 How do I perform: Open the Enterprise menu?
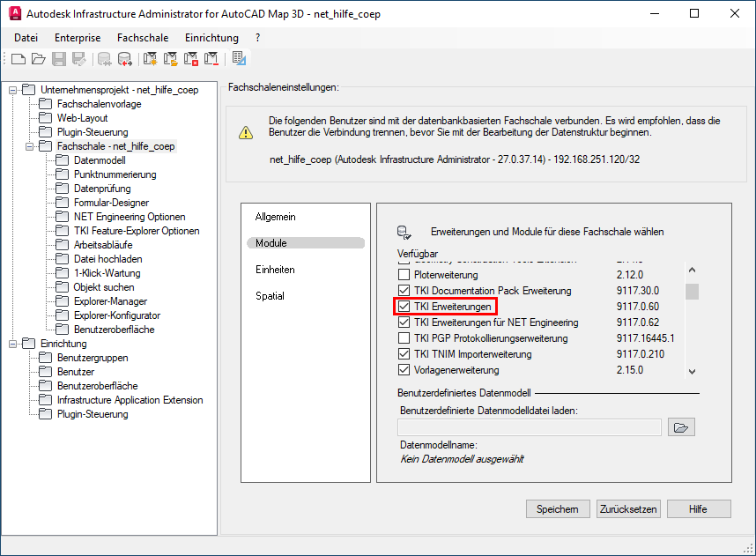tap(78, 38)
